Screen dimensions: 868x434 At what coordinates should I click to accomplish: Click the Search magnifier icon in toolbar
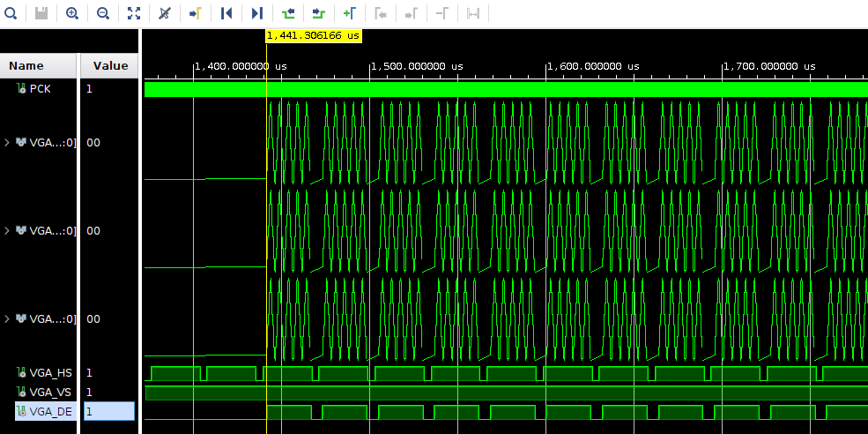[x=10, y=12]
